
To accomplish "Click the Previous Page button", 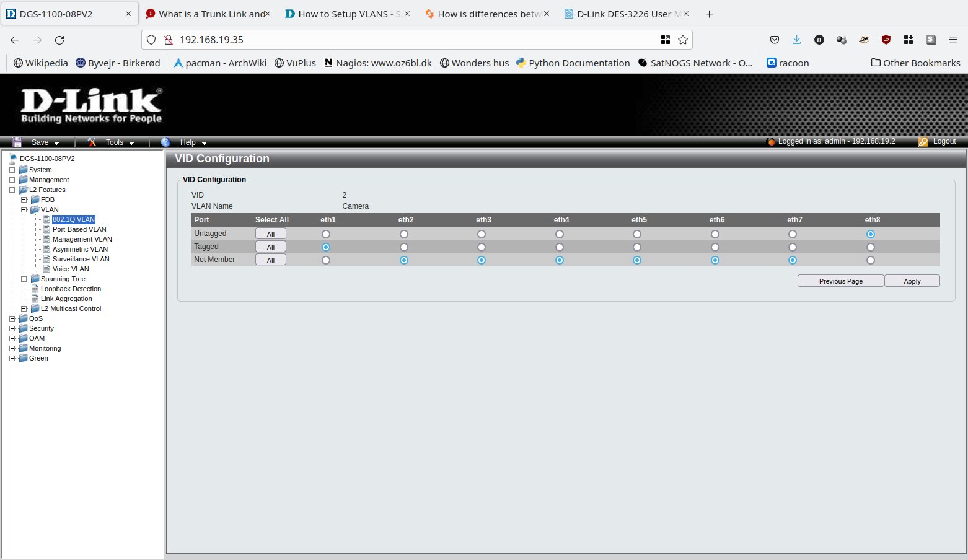I will [840, 281].
